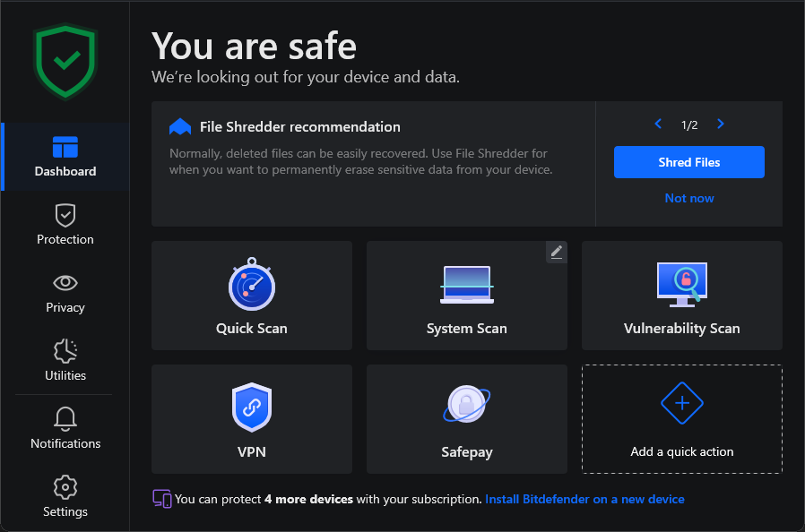Viewport: 805px width, 532px height.
Task: Click the devices icon beside subscription message
Action: coord(162,499)
